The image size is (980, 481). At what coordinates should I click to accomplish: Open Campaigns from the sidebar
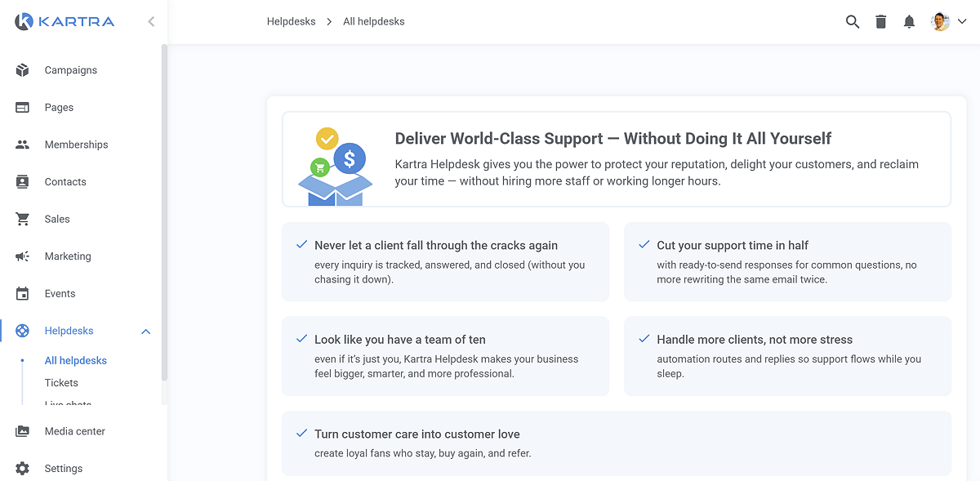pos(71,70)
